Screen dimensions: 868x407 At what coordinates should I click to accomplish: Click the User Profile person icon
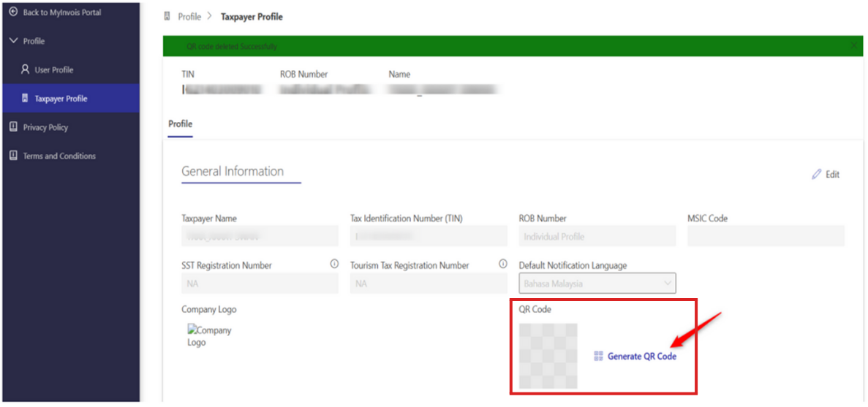click(x=25, y=70)
